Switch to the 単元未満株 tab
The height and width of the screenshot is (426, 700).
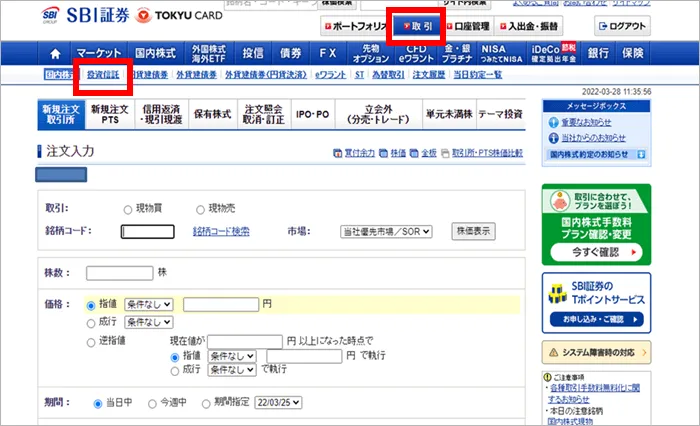point(449,114)
